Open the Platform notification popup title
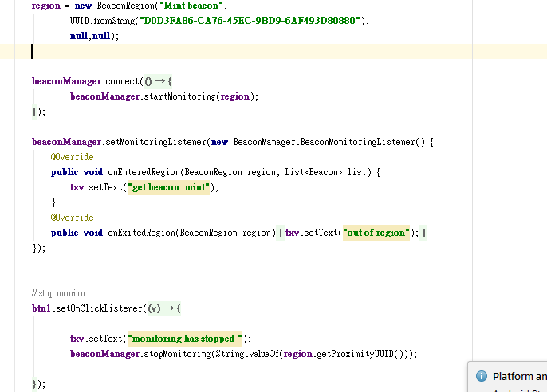 (x=518, y=376)
